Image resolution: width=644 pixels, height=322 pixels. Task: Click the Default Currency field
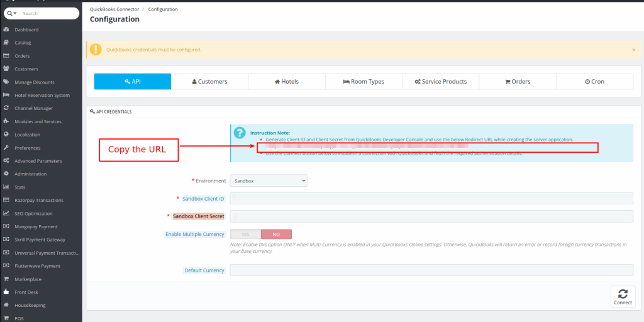coord(431,270)
